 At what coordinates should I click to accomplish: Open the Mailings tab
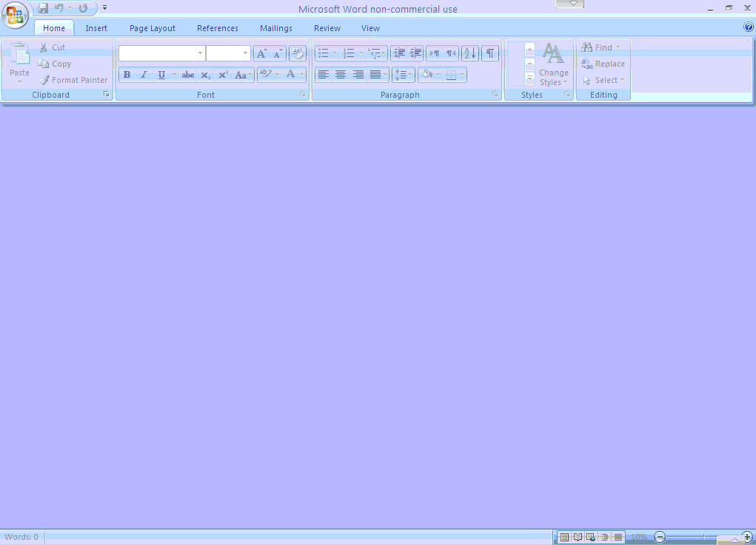275,28
